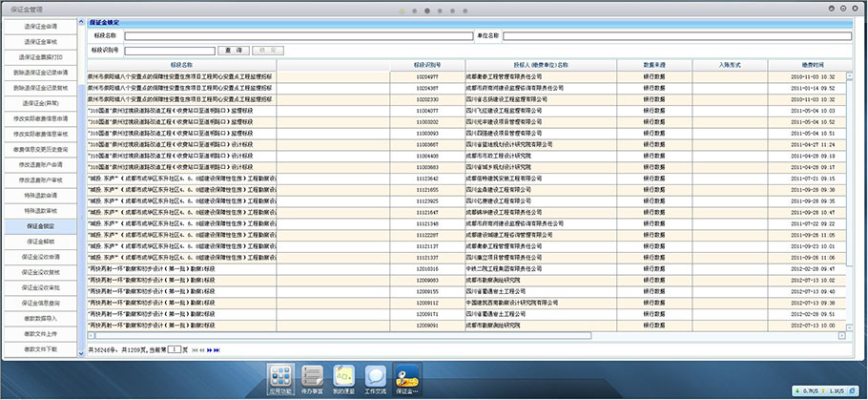
Task: Click the greyed-out 锁定 button
Action: point(268,51)
